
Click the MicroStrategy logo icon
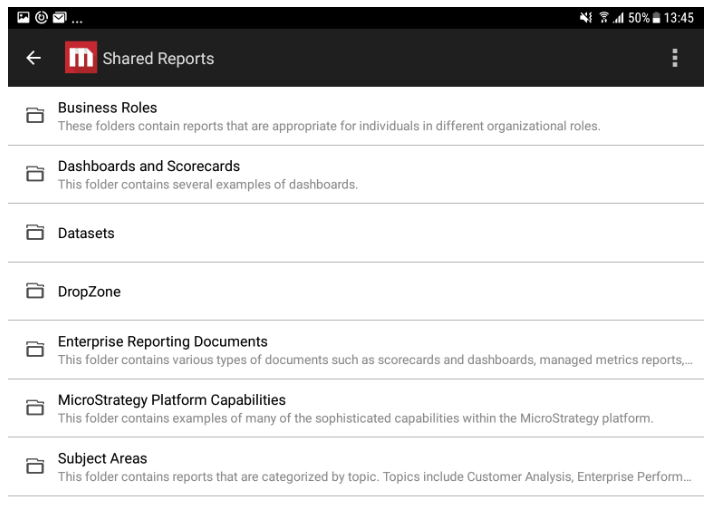click(x=81, y=57)
